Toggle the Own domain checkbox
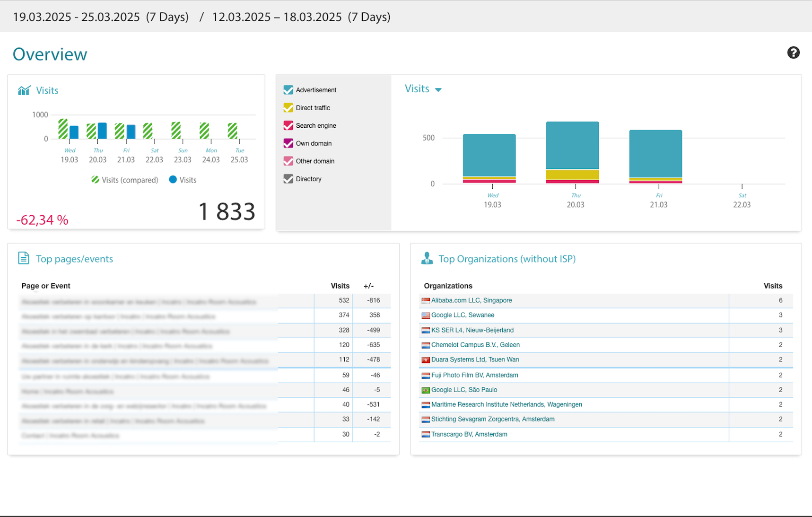The height and width of the screenshot is (517, 812). [288, 143]
